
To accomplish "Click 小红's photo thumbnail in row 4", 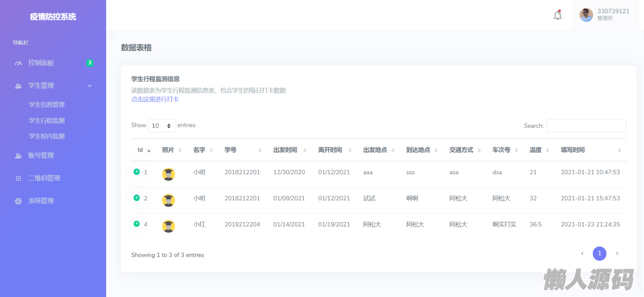I will pos(169,227).
